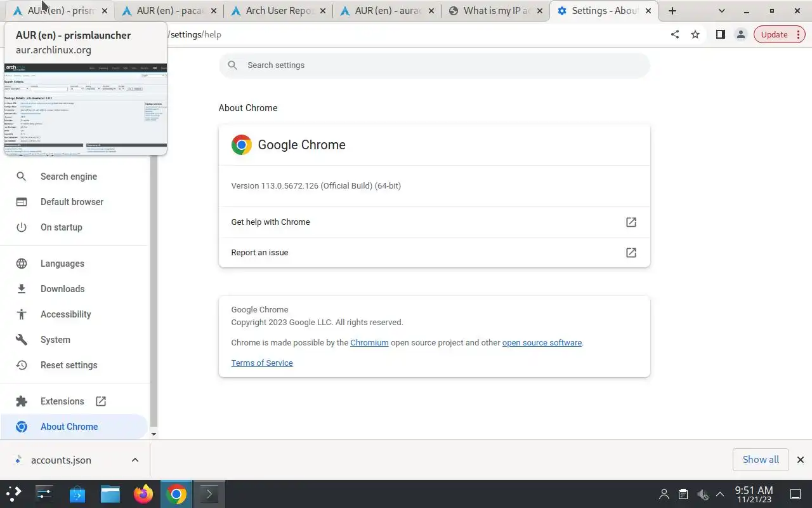This screenshot has width=812, height=508.
Task: Open the clipboard tray icon
Action: click(x=683, y=494)
